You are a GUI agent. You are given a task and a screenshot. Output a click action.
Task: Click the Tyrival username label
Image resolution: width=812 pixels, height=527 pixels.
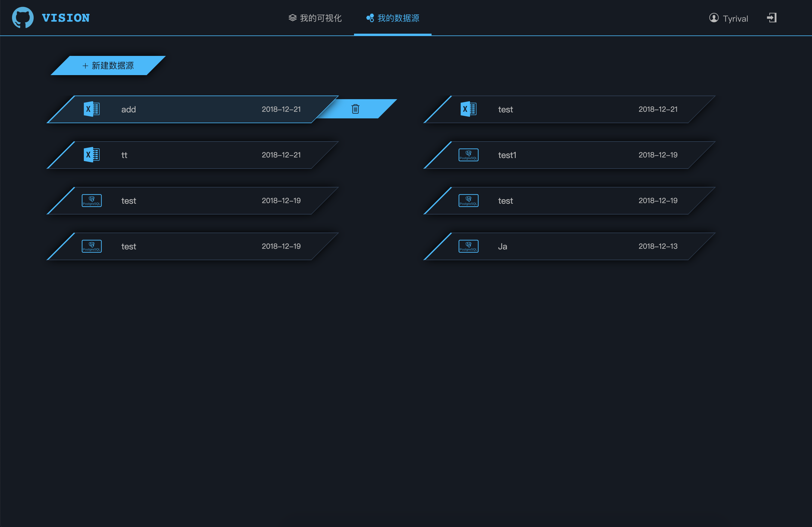[735, 19]
